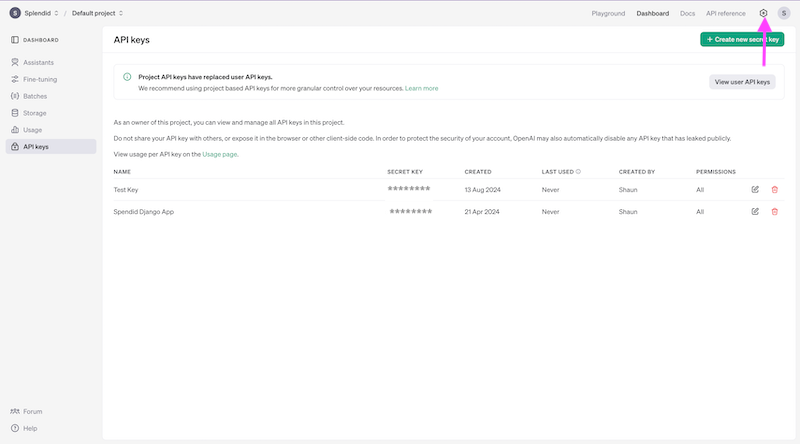Click the info icon in the notice banner

pos(127,77)
